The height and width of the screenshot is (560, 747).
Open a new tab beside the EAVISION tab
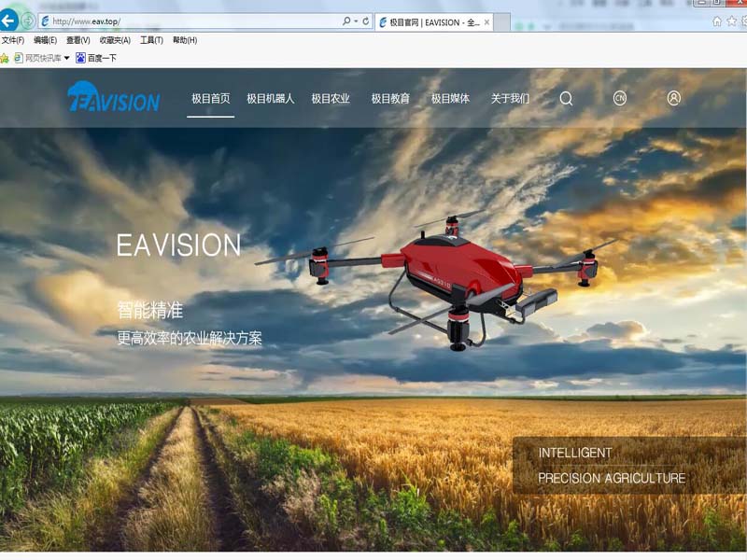(x=501, y=22)
